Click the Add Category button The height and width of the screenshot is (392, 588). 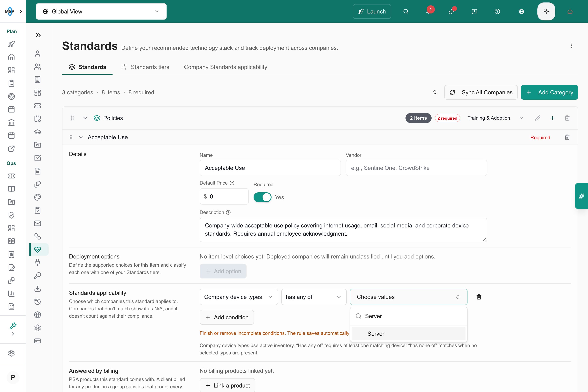click(549, 92)
